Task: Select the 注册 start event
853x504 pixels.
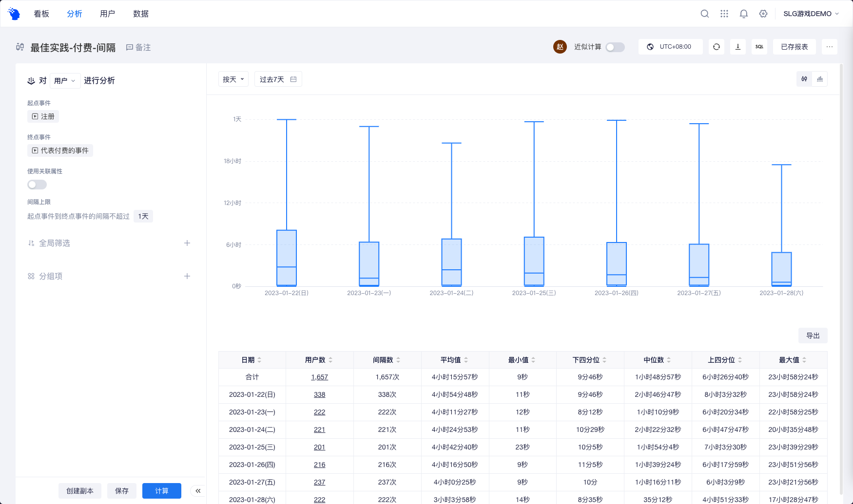Action: click(43, 116)
